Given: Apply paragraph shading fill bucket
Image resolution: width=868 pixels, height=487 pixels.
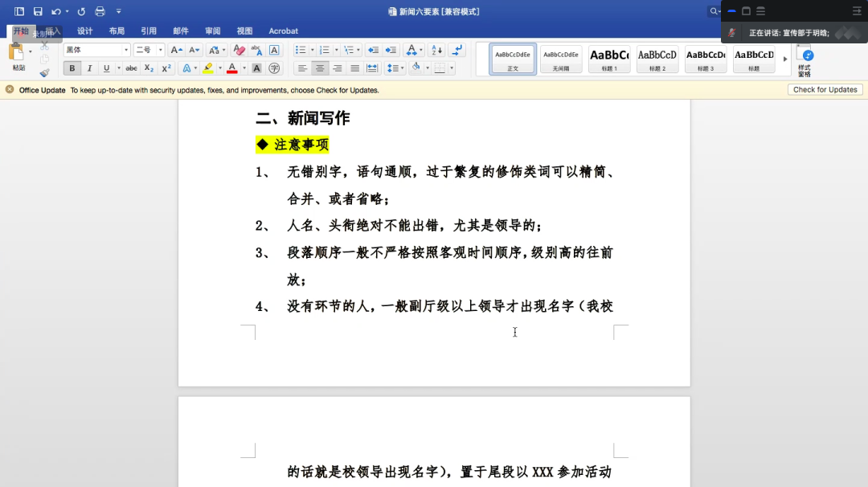Looking at the screenshot, I should point(416,68).
